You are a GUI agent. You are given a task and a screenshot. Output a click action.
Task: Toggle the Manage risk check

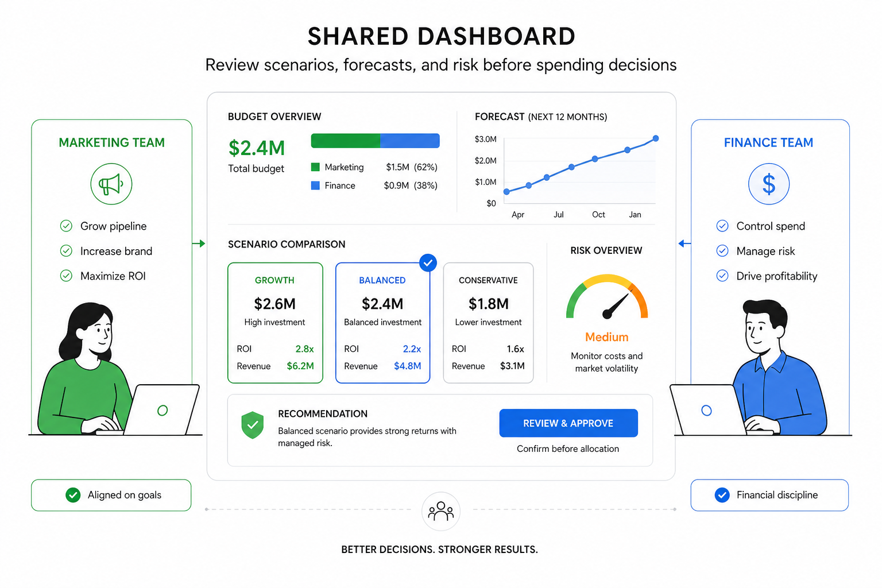(722, 251)
